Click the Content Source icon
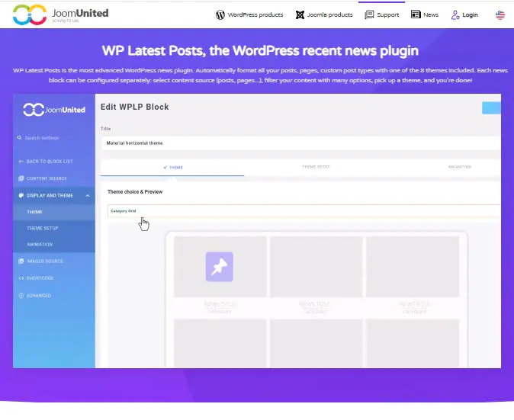Viewport: 514px width, 420px height. click(21, 178)
